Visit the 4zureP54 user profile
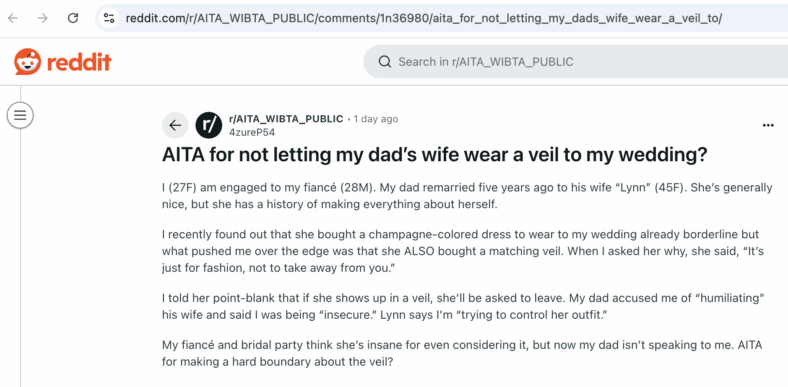The width and height of the screenshot is (788, 387). tap(252, 132)
